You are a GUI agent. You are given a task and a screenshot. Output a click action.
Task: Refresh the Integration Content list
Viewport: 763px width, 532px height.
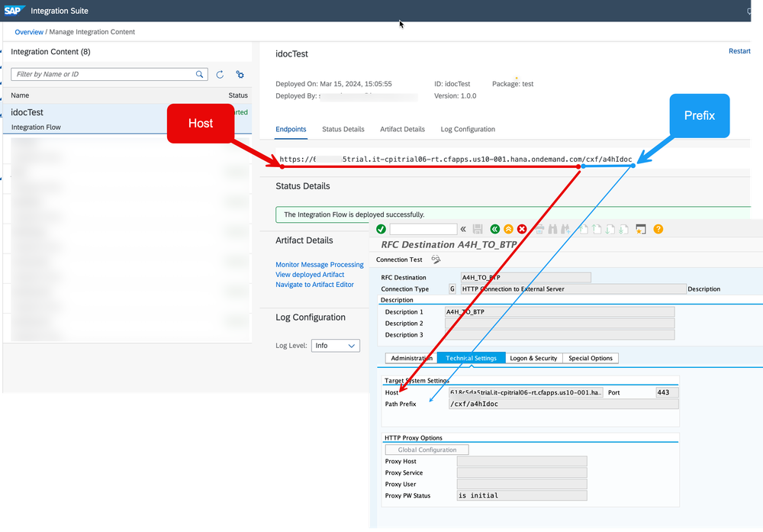(x=220, y=74)
